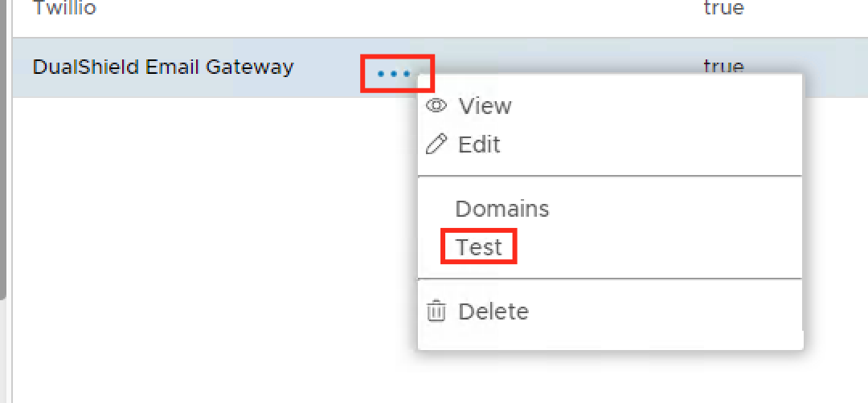Viewport: 868px width, 403px height.
Task: Open Domains from the context menu
Action: coord(502,209)
